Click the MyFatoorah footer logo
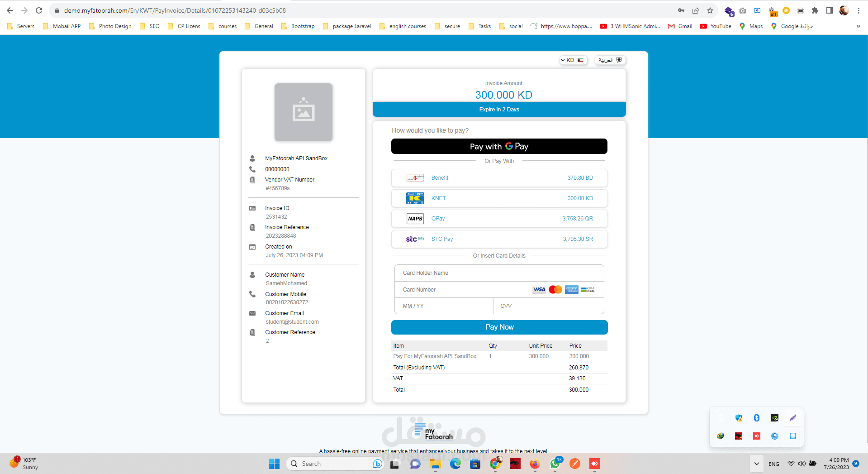The width and height of the screenshot is (868, 474). [x=433, y=431]
